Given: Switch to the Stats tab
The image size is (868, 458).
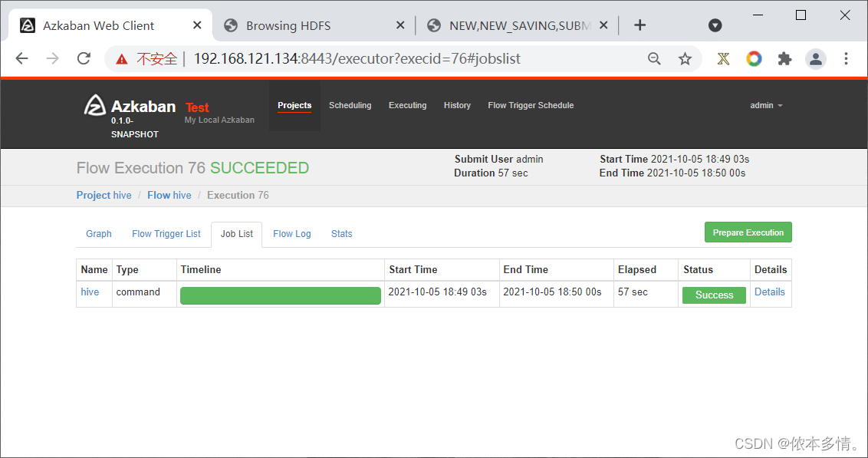Looking at the screenshot, I should pos(341,234).
